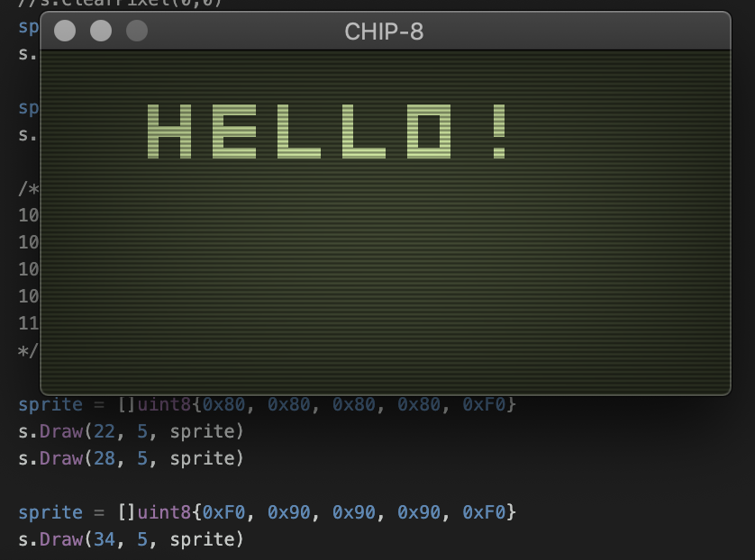This screenshot has height=560, width=755.
Task: Click the red close traffic light button
Action: [x=64, y=32]
